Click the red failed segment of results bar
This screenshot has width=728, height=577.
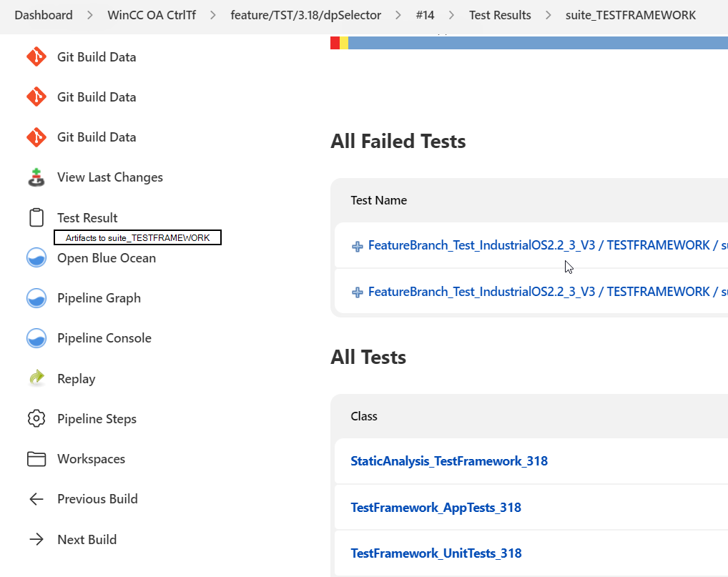[x=335, y=43]
